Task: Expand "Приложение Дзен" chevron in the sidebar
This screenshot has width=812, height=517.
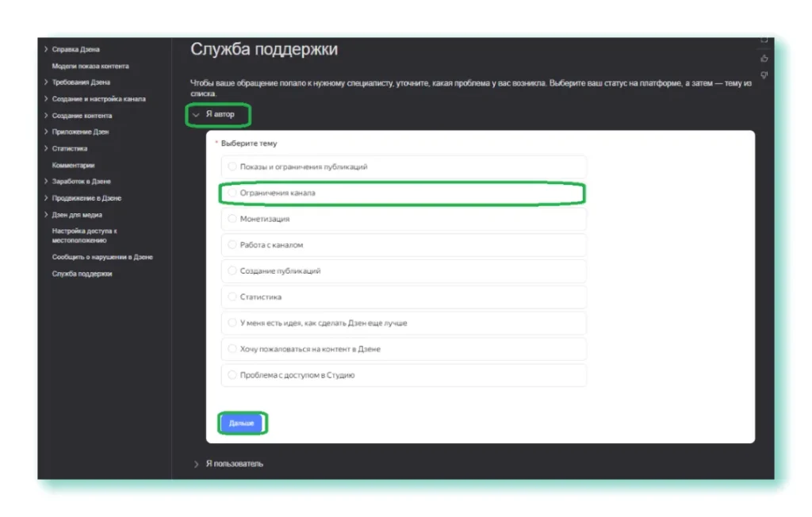Action: click(46, 132)
